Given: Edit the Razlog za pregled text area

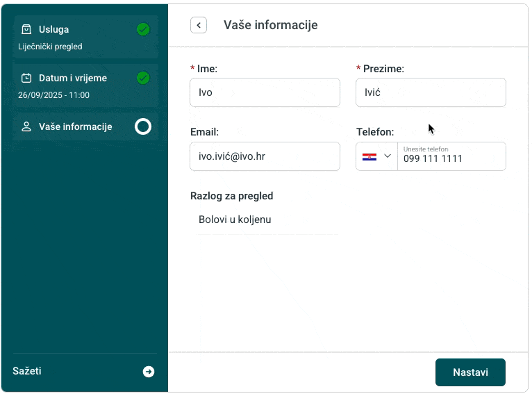Looking at the screenshot, I should coord(264,220).
